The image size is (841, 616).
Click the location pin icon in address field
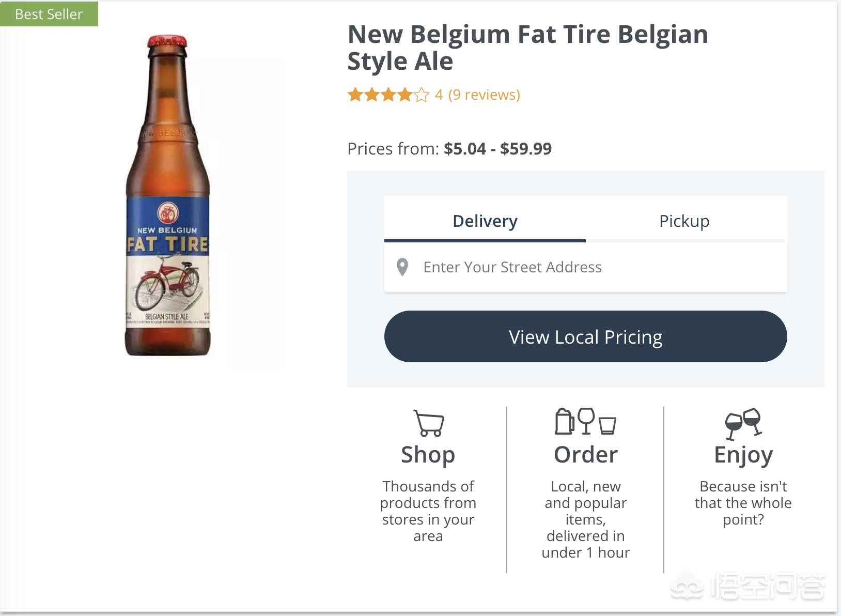(402, 267)
